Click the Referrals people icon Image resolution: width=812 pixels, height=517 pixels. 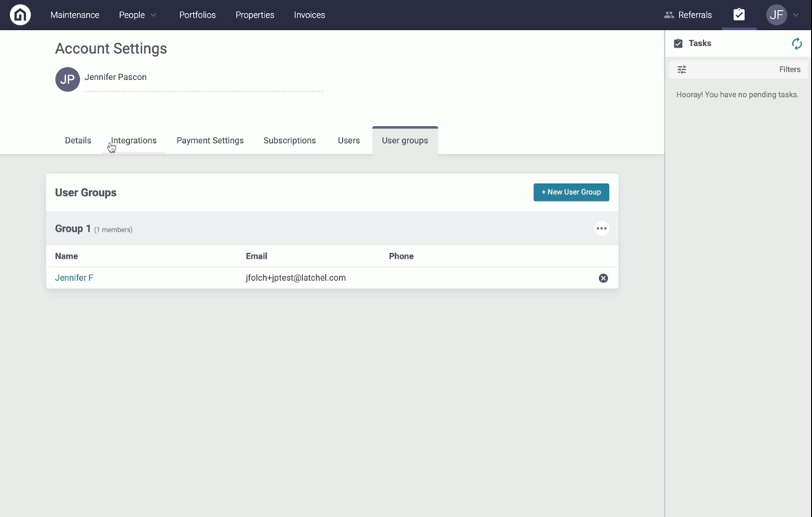click(669, 15)
